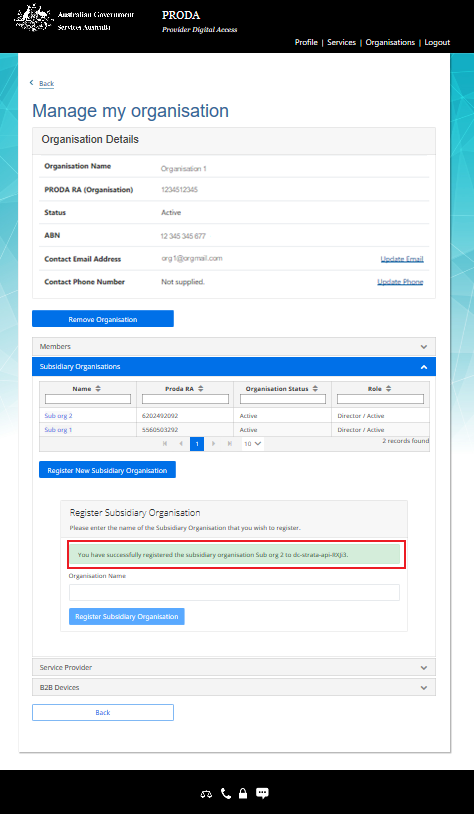Click the padlock icon in footer
This screenshot has height=814, width=474.
tap(242, 793)
